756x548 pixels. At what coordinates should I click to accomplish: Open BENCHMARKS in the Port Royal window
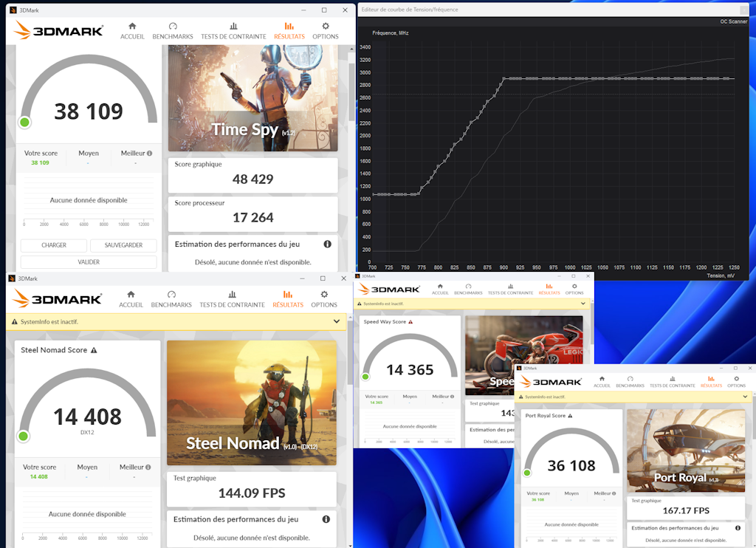click(x=630, y=382)
